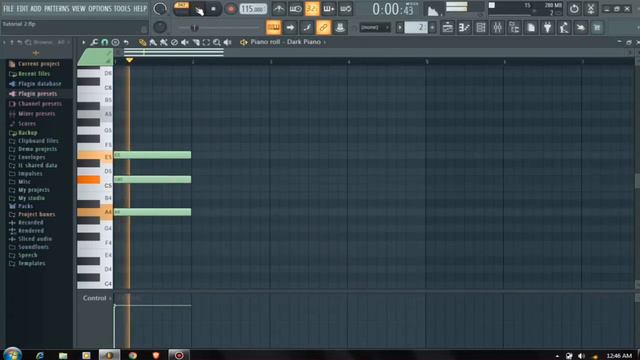640x360 pixels.
Task: Toggle Blend recording overdub
Action: (x=329, y=9)
